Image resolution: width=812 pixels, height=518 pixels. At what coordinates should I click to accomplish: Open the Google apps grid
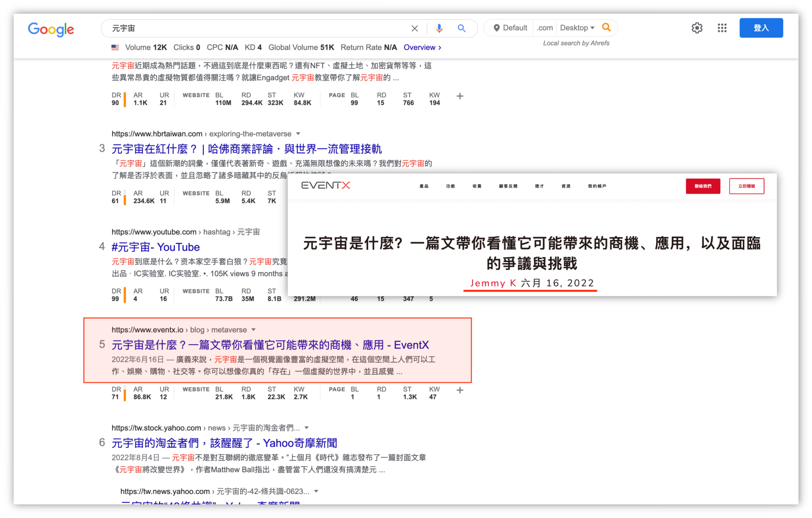tap(722, 28)
